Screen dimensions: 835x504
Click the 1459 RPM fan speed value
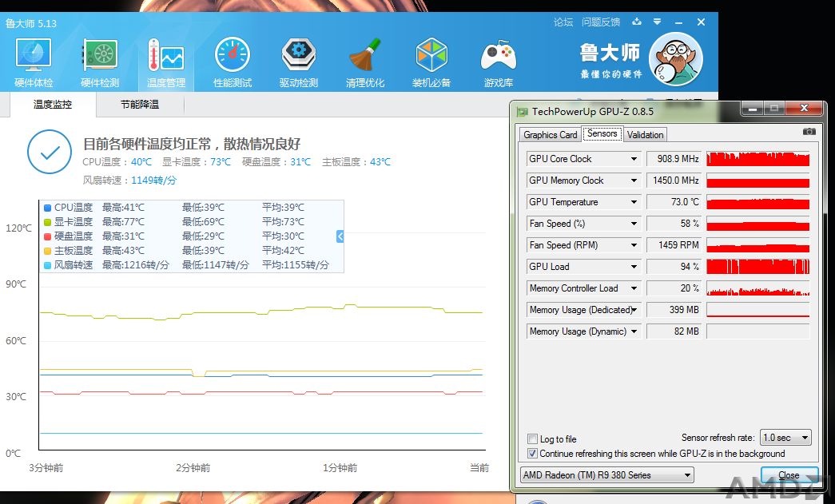[x=674, y=245]
